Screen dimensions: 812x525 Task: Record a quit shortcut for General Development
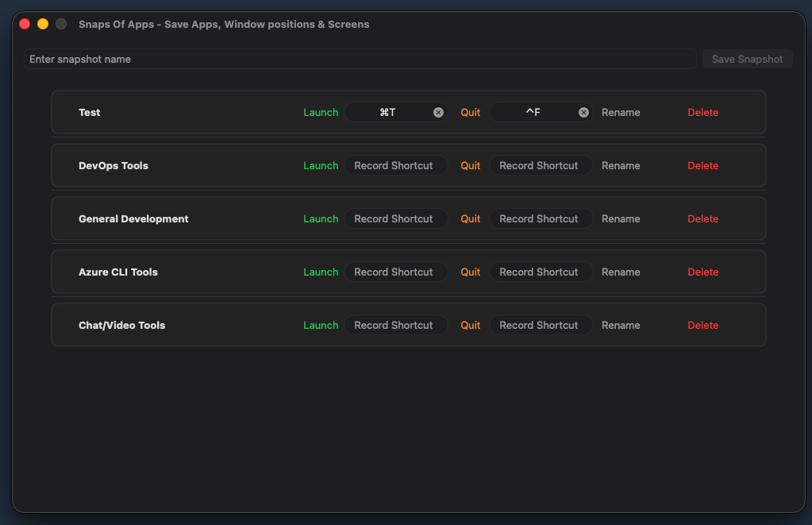(x=541, y=218)
